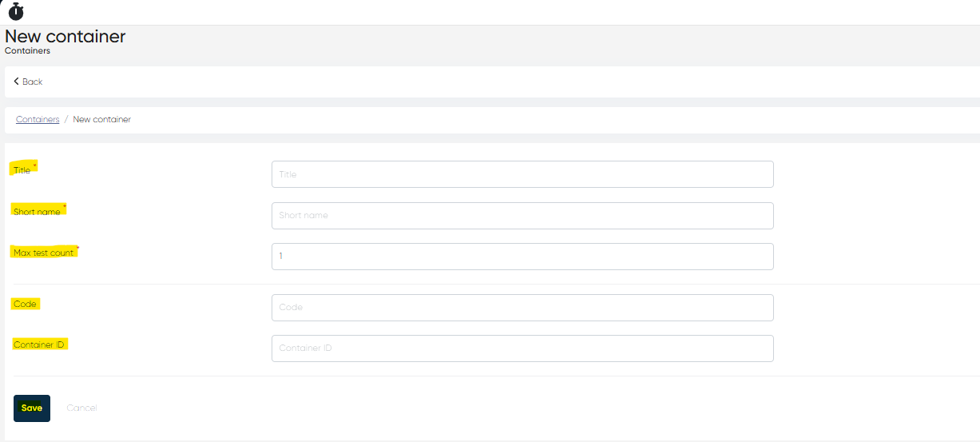The width and height of the screenshot is (980, 442).
Task: Go back using the Back link
Action: click(x=28, y=82)
